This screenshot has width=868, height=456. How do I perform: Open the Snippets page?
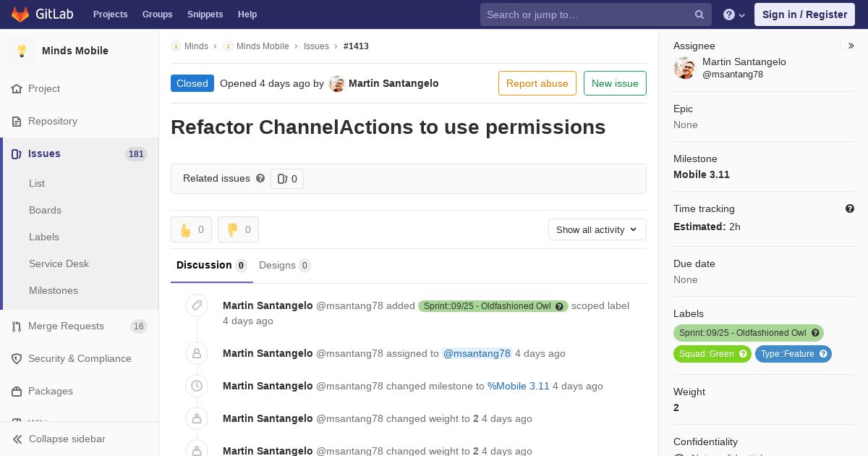[205, 14]
